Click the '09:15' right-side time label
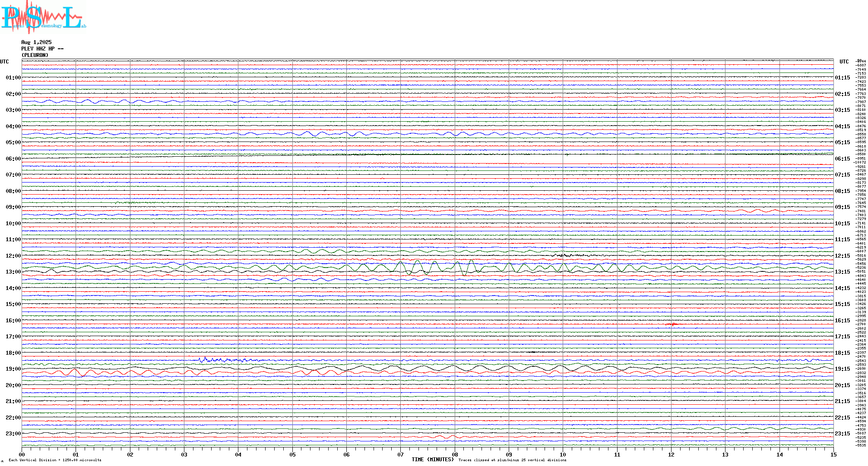This screenshot has height=466, width=868. [843, 207]
